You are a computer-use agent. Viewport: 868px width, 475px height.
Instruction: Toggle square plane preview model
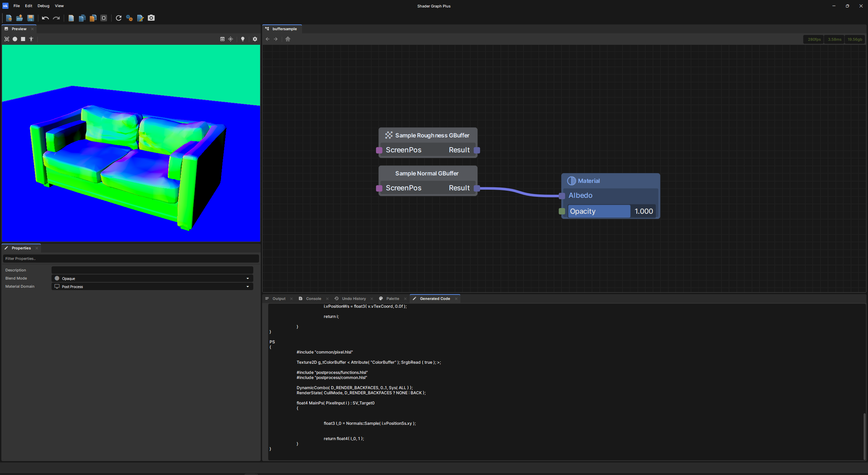point(23,39)
